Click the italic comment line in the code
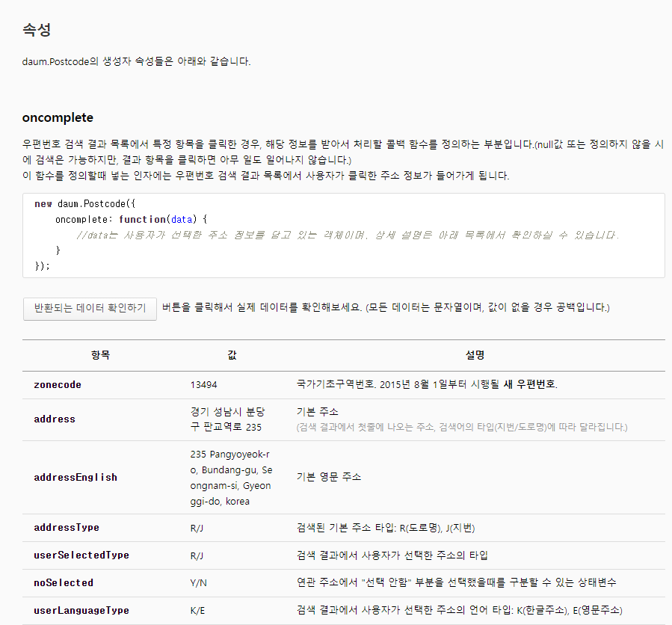Viewport: 672px width, 625px height. 348,235
